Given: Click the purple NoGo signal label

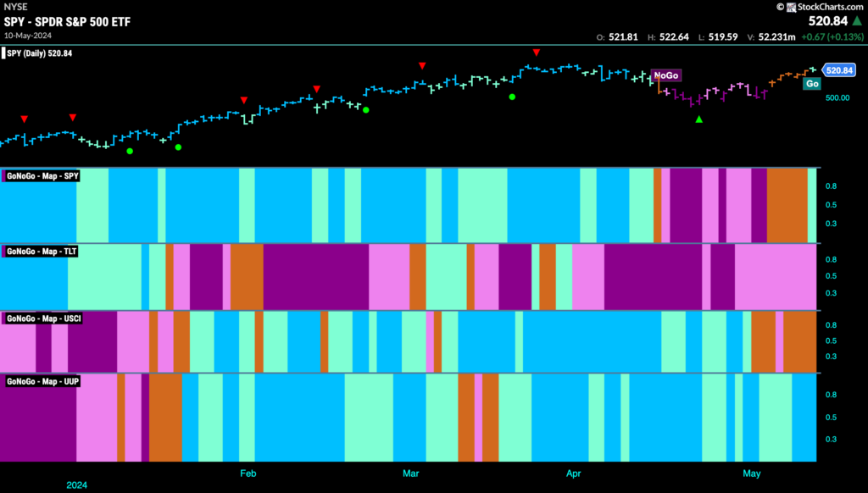Looking at the screenshot, I should coord(666,75).
